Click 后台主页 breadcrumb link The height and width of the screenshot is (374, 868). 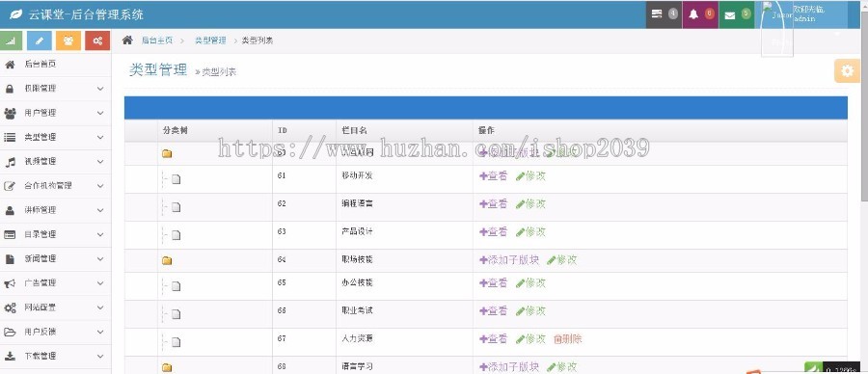coord(157,40)
